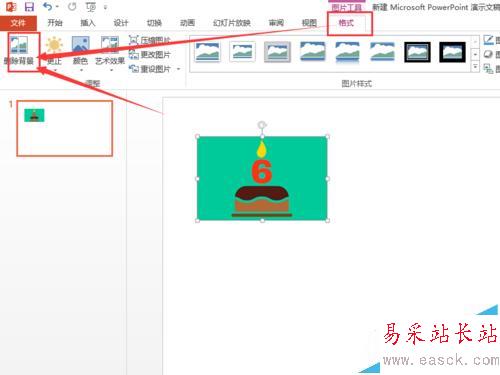The image size is (500, 375).
Task: Click the bottom-right resize handle of the image
Action: [327, 220]
